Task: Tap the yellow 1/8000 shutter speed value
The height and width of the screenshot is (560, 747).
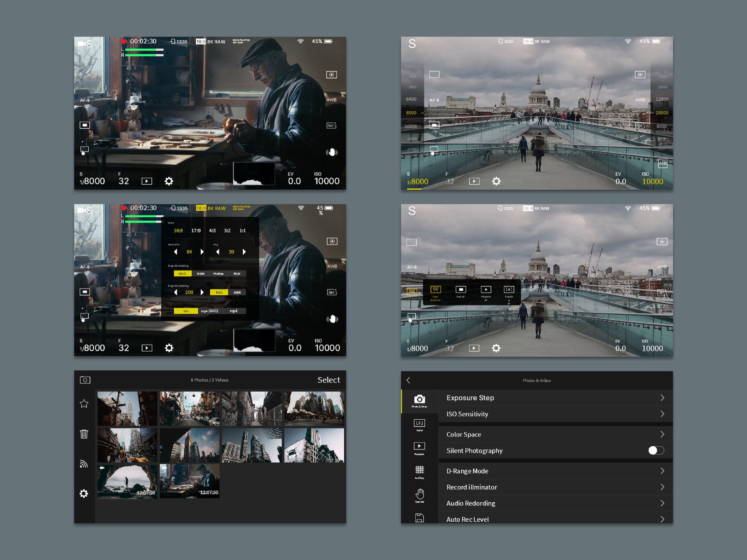Action: [x=418, y=182]
